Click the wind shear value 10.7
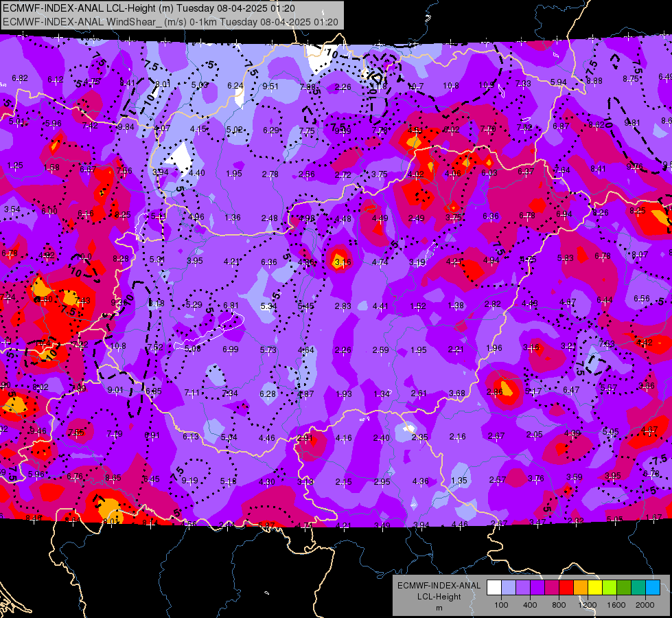 pyautogui.click(x=415, y=87)
